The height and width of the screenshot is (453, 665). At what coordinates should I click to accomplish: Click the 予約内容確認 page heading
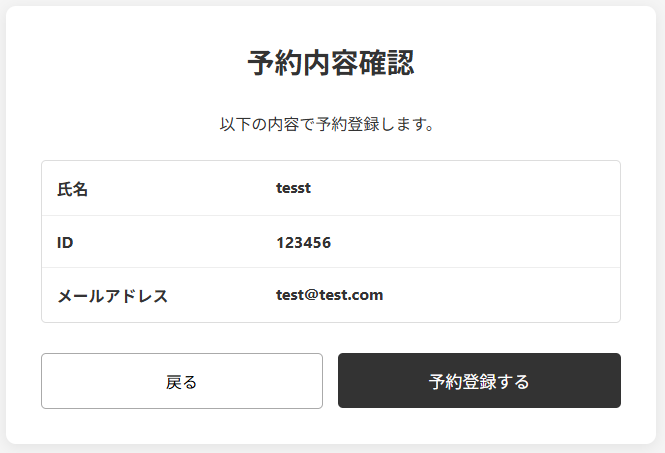tap(331, 63)
